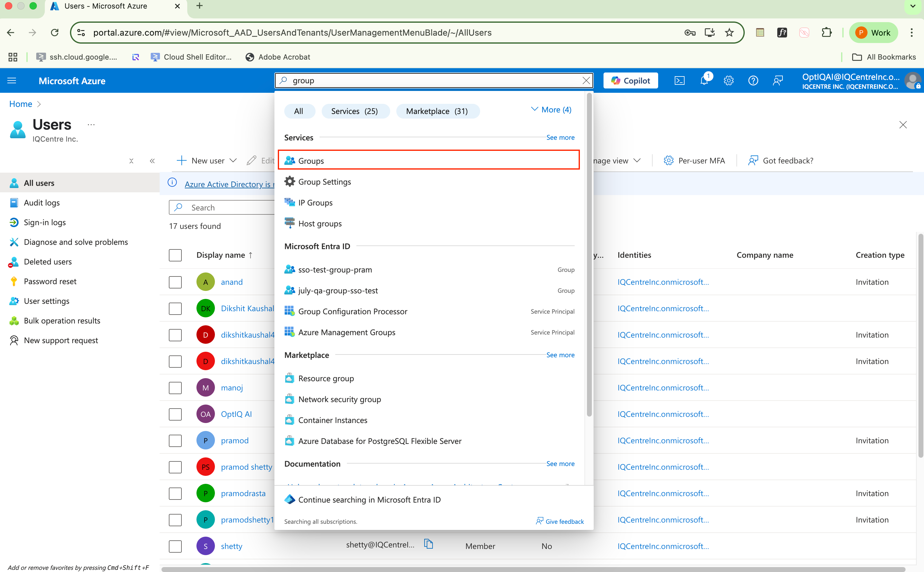Select the checkbox for pramod
The height and width of the screenshot is (572, 924).
pyautogui.click(x=175, y=441)
